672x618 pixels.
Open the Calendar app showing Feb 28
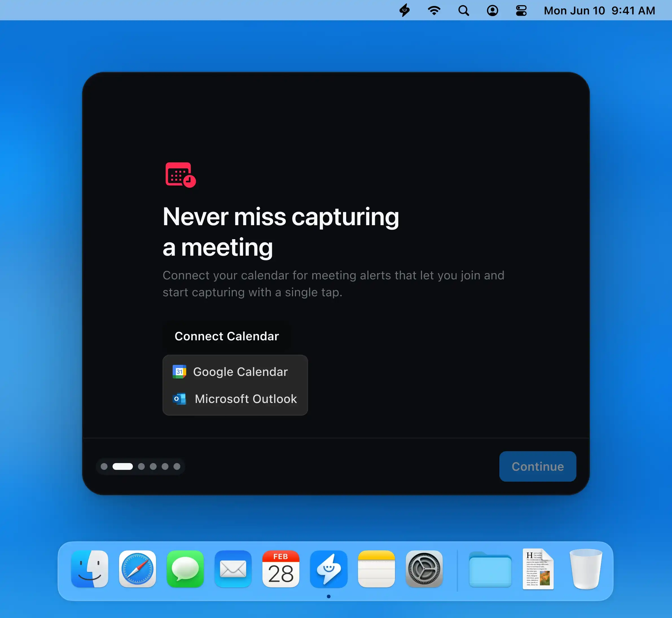(281, 569)
